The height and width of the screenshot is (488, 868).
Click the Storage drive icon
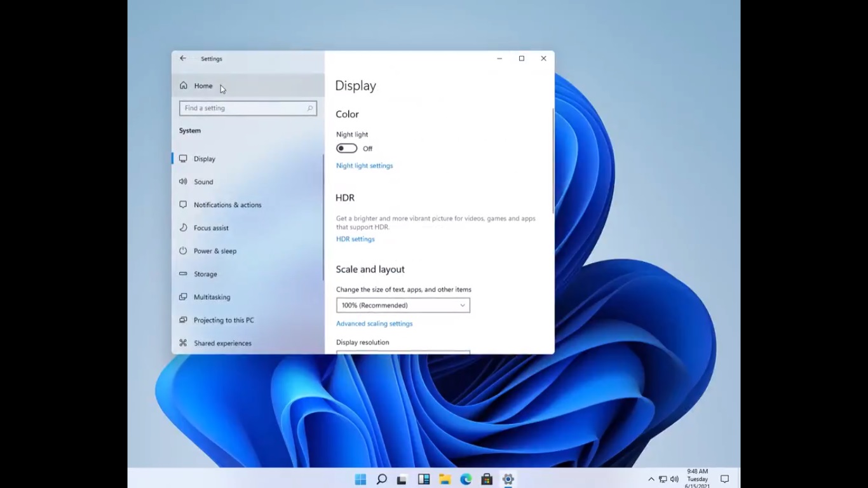[x=183, y=274]
